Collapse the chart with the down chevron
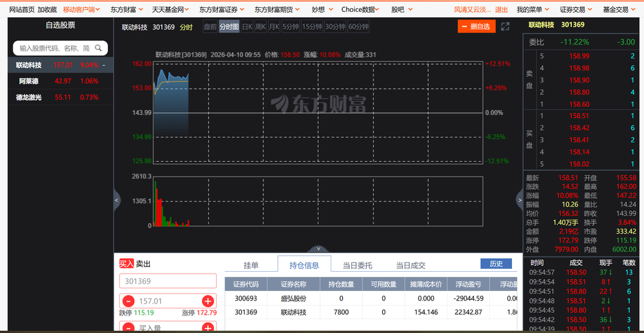 click(x=318, y=248)
